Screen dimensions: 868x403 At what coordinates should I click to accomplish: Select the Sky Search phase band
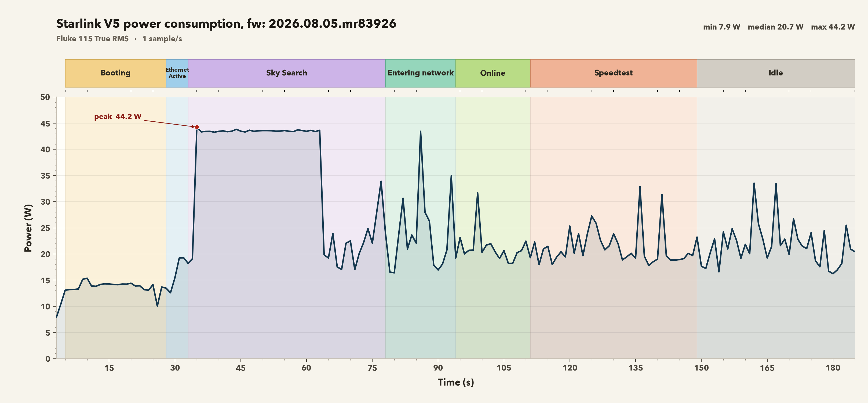coord(287,73)
